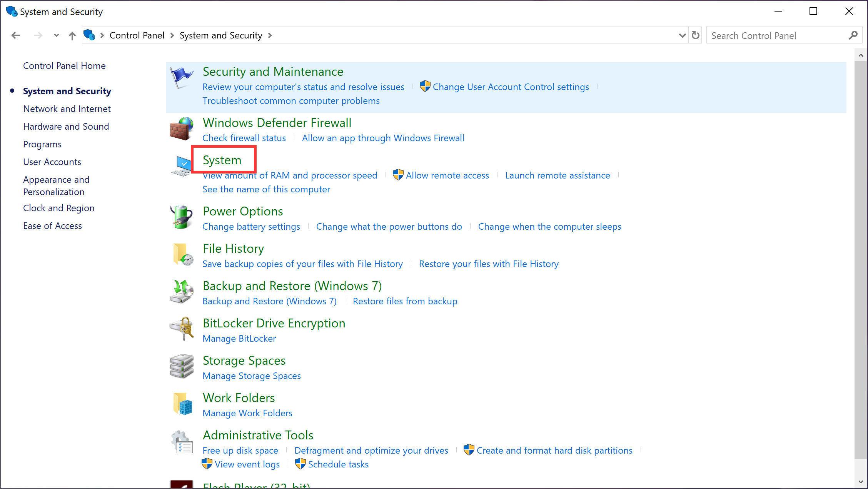The height and width of the screenshot is (489, 868).
Task: Expand the chevron after Control Panel in breadcrumb
Action: (172, 35)
